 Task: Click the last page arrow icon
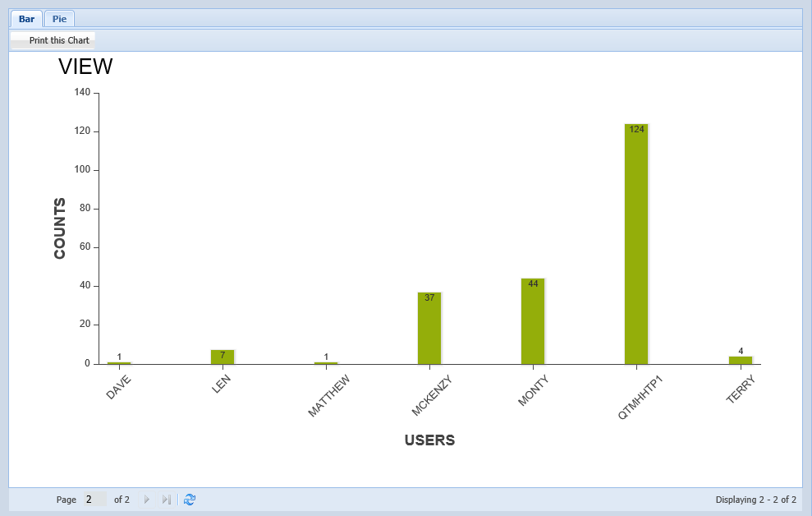pos(167,499)
